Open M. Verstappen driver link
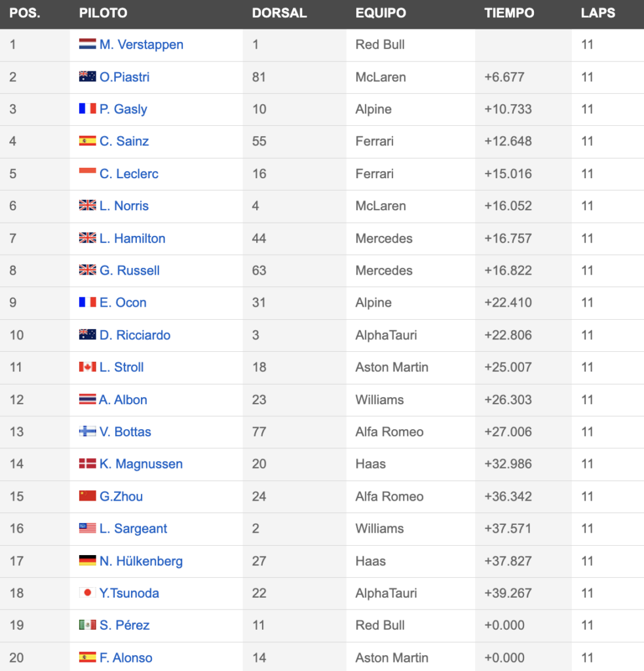 click(x=142, y=45)
